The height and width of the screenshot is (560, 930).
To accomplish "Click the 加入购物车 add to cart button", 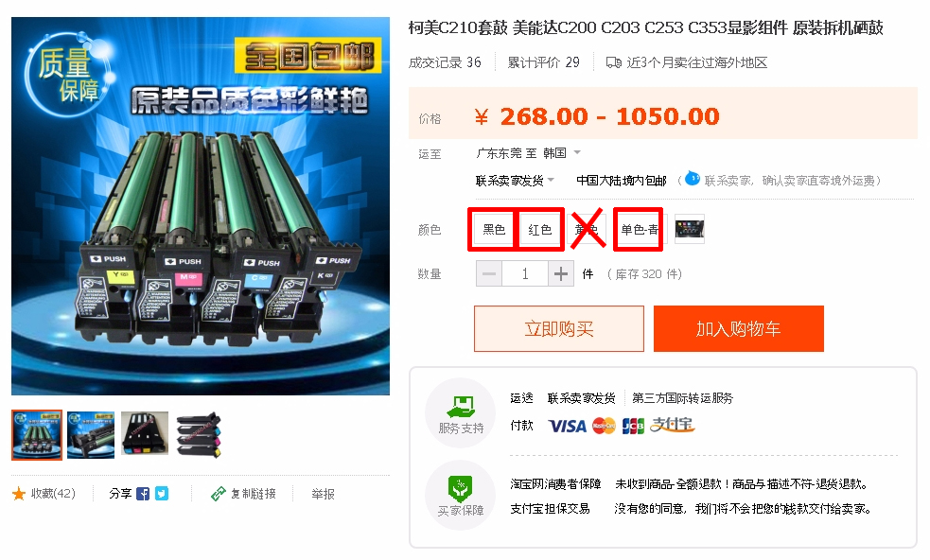I will [739, 328].
